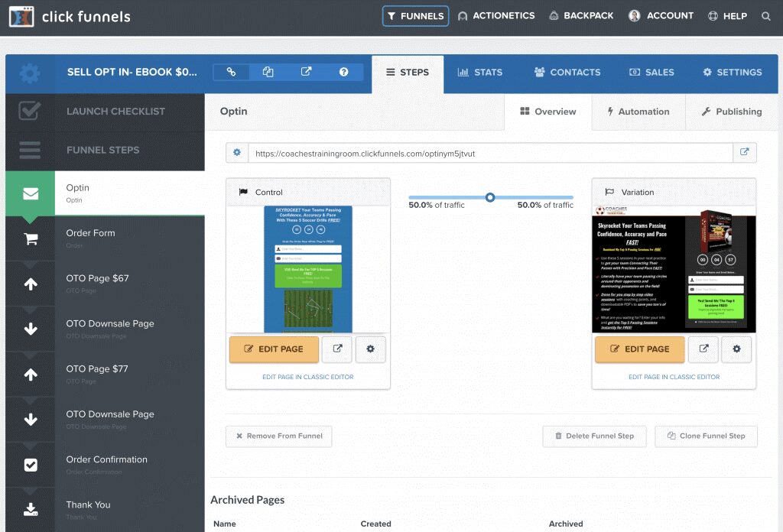Click the Control page thumbnail
Screen dimensions: 783x532
(x=307, y=269)
